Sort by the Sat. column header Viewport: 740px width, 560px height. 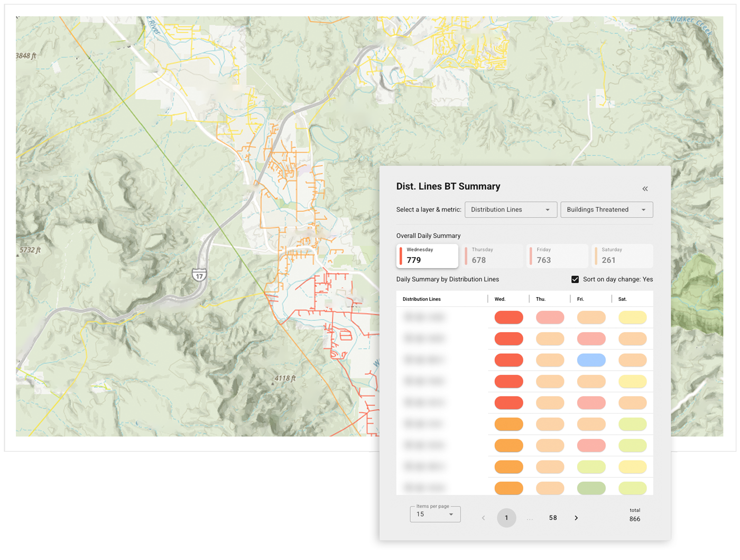[623, 299]
